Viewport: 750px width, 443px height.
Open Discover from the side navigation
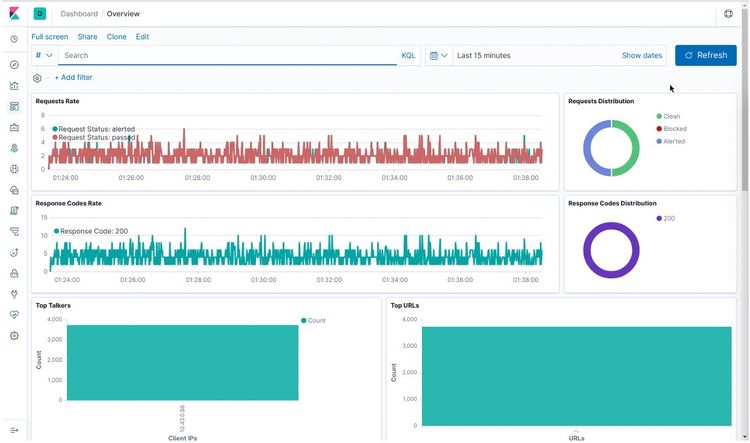coord(14,65)
